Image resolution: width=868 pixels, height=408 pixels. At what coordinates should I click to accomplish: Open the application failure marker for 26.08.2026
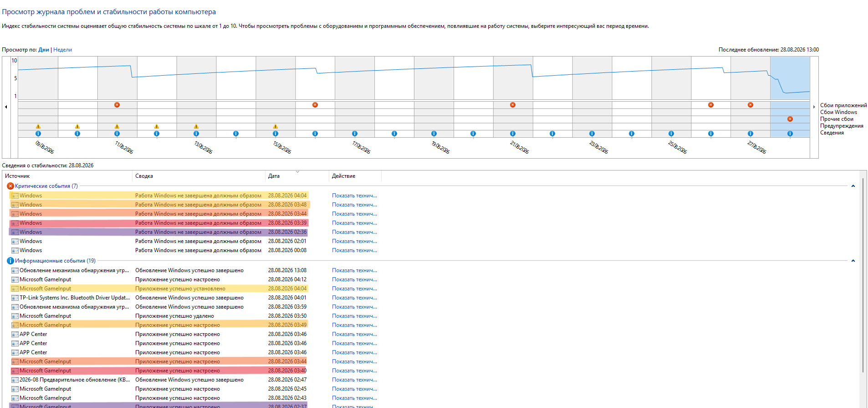tap(711, 105)
